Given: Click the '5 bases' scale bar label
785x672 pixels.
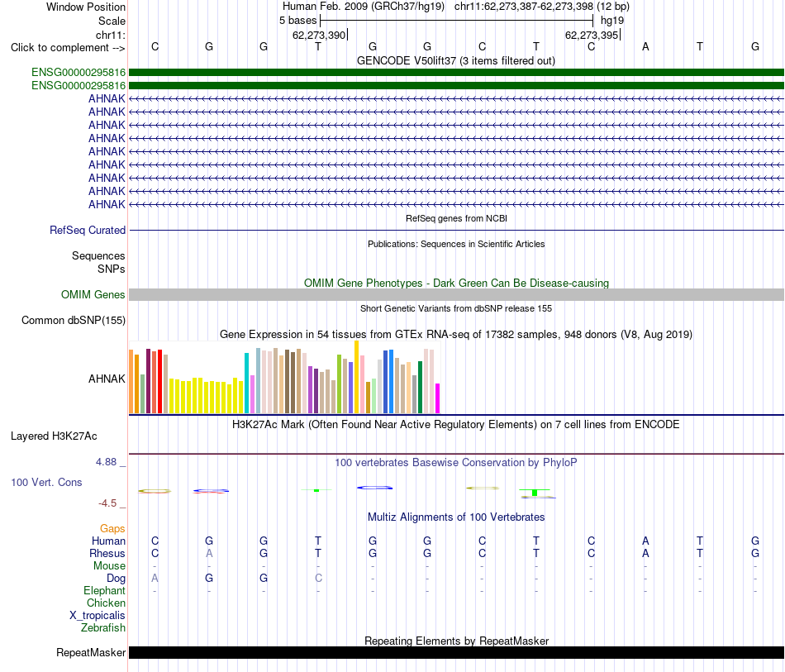Looking at the screenshot, I should point(297,21).
